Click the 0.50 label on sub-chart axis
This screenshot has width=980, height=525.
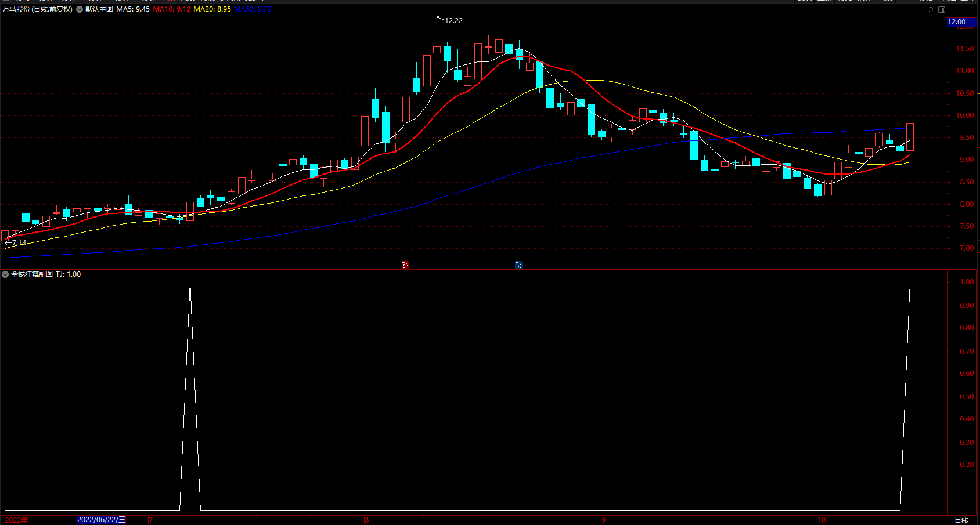(967, 397)
